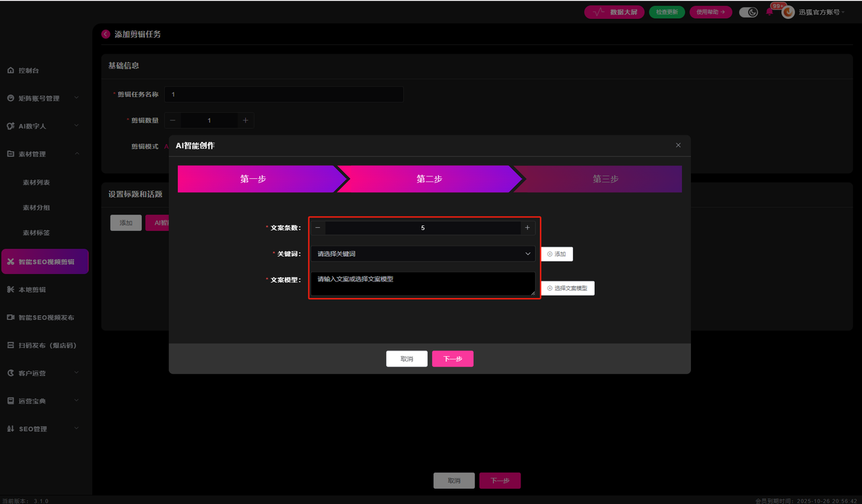Viewport: 862px width, 504px height.
Task: Close the AI智能创作 dialog
Action: tap(678, 145)
